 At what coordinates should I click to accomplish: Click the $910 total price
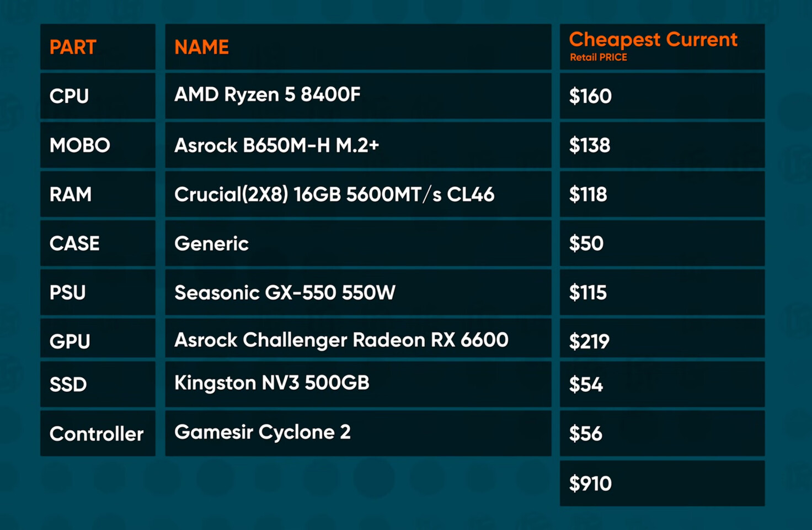[590, 484]
